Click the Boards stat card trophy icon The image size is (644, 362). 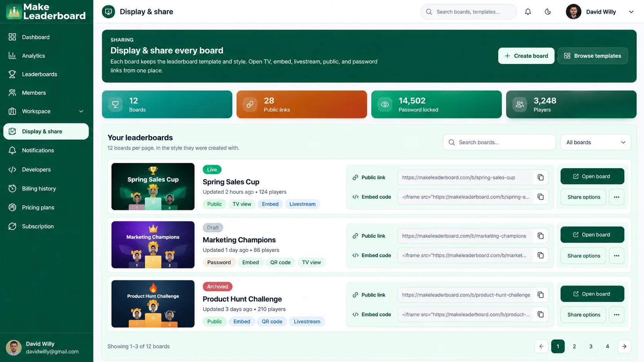click(x=115, y=104)
